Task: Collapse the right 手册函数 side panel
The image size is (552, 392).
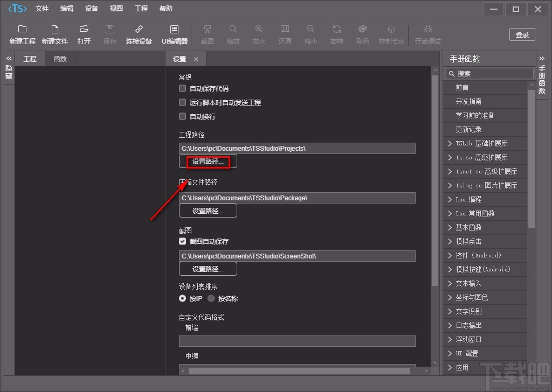Action: [x=542, y=59]
